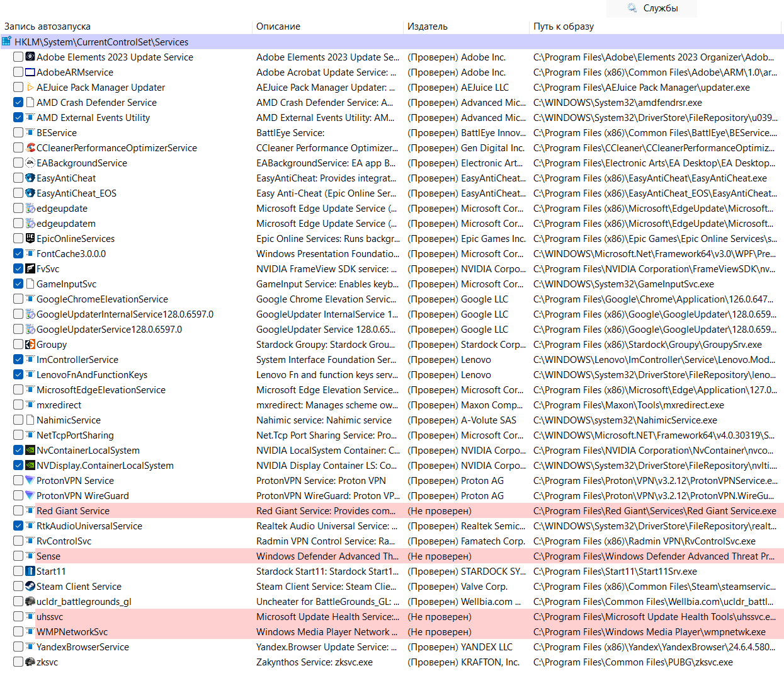Screen dimensions: 784x673
Task: Click the Steam Client Service icon
Action: pyautogui.click(x=30, y=586)
